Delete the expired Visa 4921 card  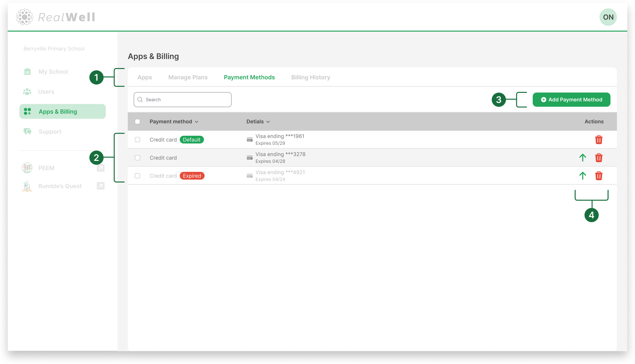click(599, 176)
